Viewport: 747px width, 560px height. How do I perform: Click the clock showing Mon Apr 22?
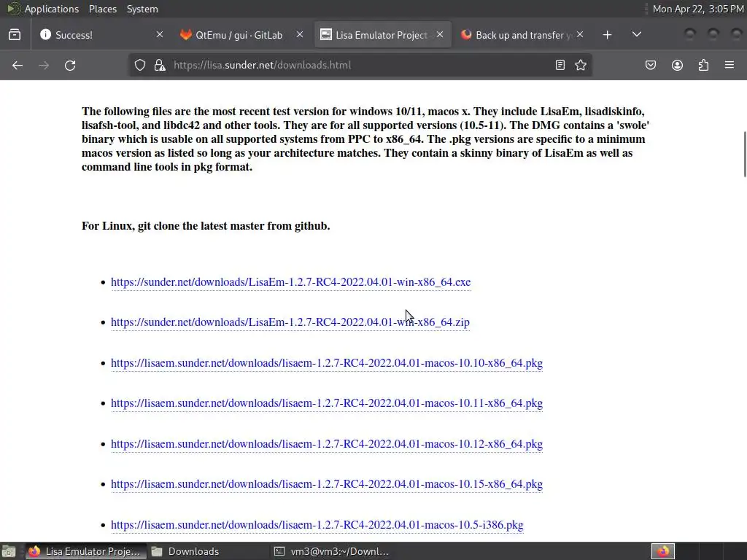pos(697,9)
